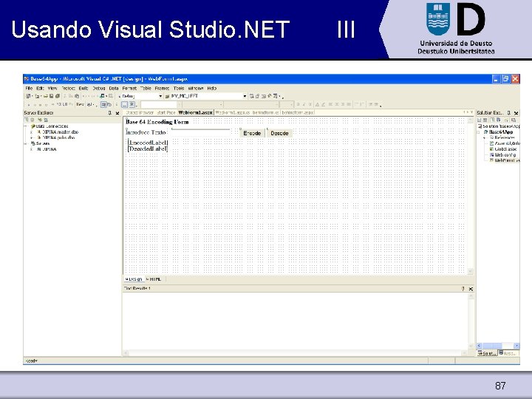
Task: Toggle Bold in the formatting toolbar
Action: [x=298, y=104]
